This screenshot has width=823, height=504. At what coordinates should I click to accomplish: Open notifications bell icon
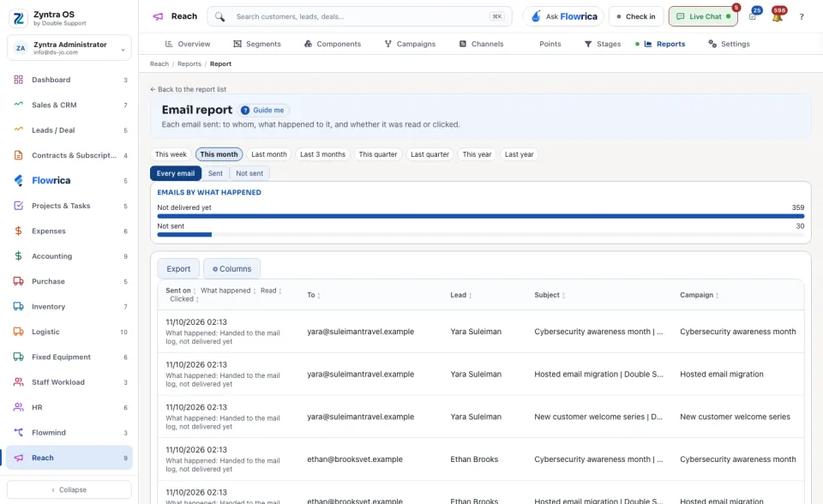pos(778,17)
